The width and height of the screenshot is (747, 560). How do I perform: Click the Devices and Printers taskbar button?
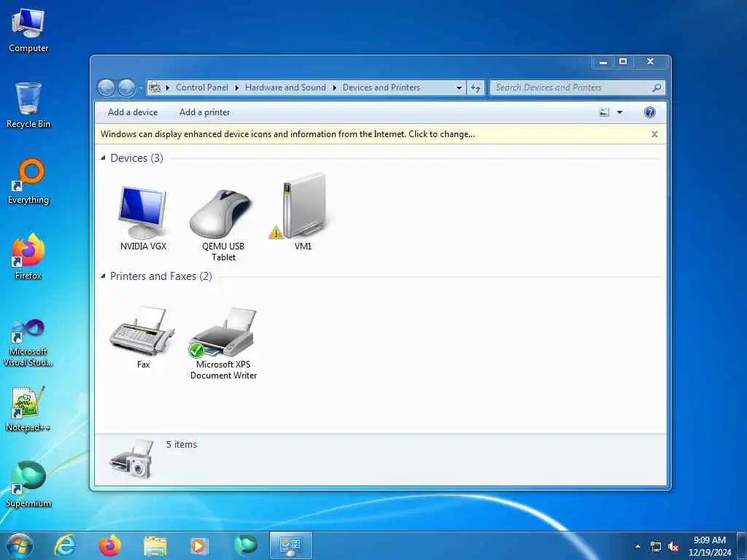tap(290, 545)
